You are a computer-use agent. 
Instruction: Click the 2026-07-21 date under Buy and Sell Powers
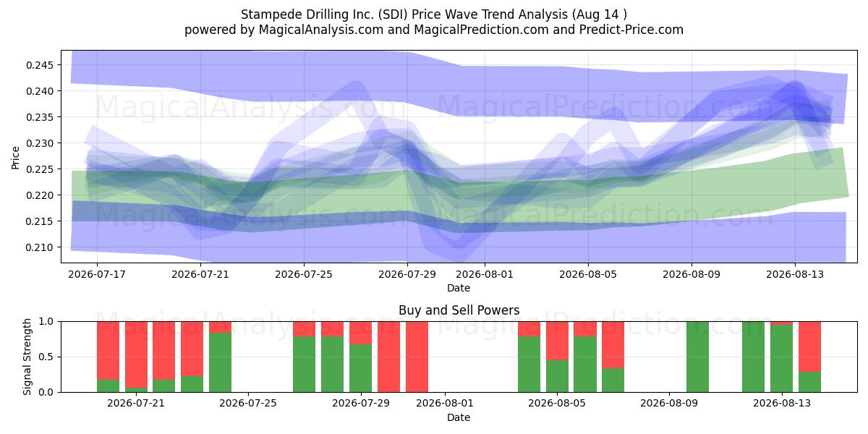click(136, 404)
